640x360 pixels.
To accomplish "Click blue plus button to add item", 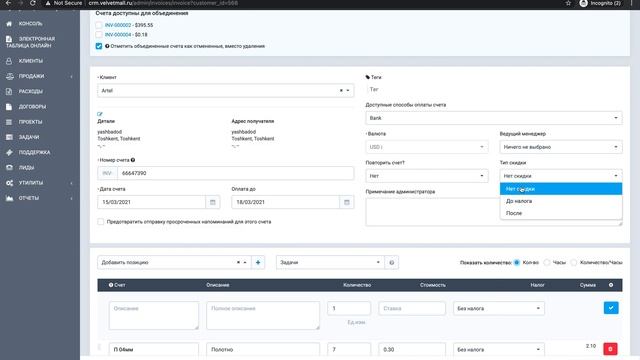I will [x=258, y=262].
